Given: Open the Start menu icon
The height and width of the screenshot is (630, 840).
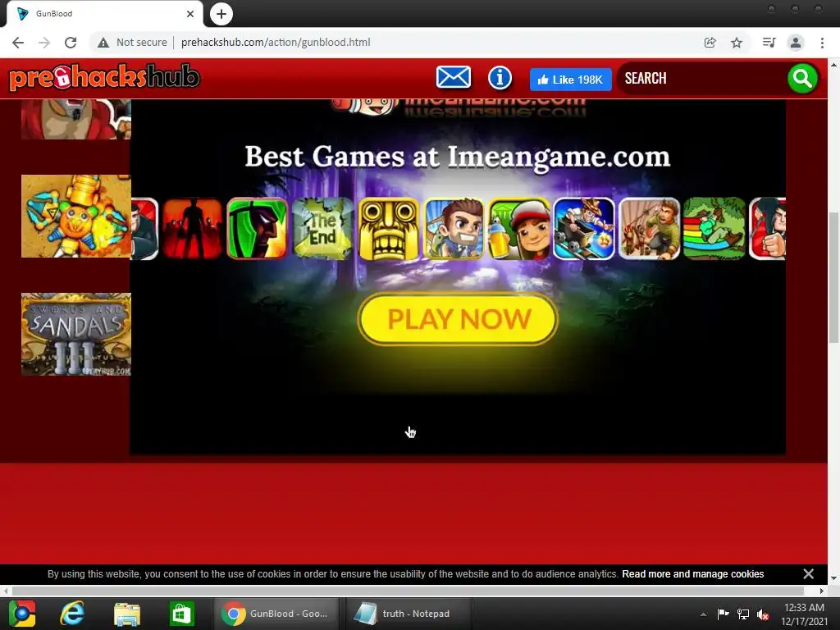Looking at the screenshot, I should (x=21, y=614).
